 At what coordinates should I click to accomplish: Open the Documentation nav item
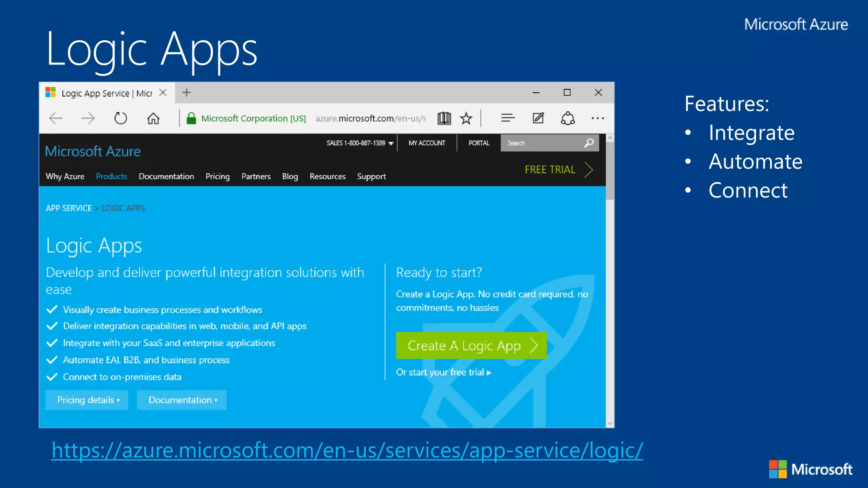(166, 176)
